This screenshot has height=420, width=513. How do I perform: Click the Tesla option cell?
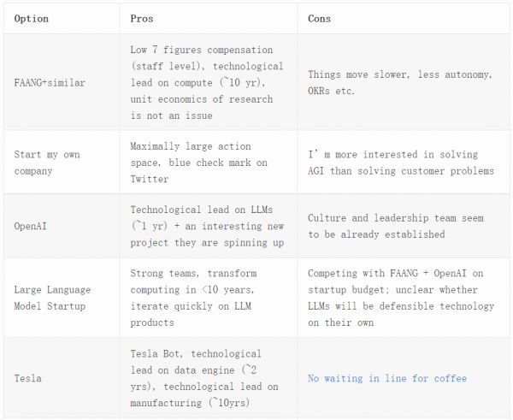click(28, 378)
